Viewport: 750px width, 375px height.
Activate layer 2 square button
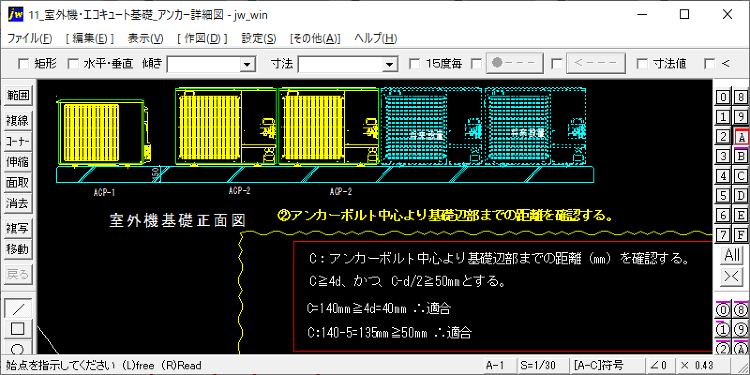click(x=723, y=137)
